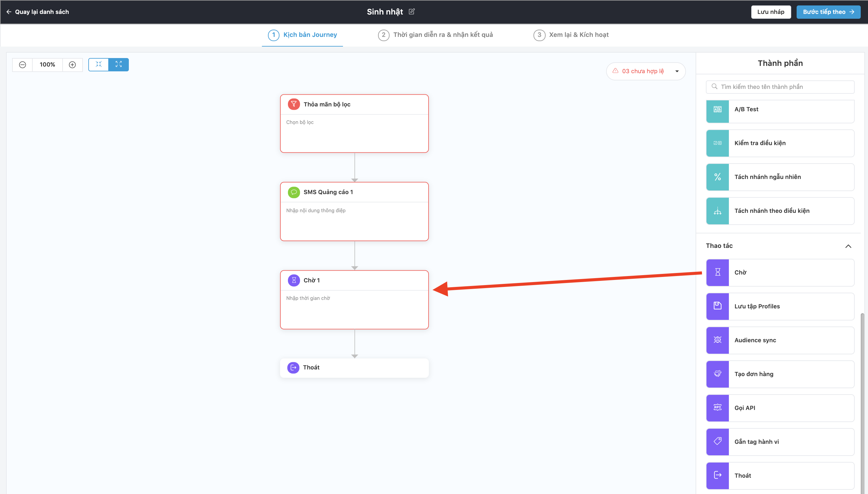The image size is (868, 494).
Task: Select the Tách nhánh ngẫu nhiên percent icon
Action: 717,177
